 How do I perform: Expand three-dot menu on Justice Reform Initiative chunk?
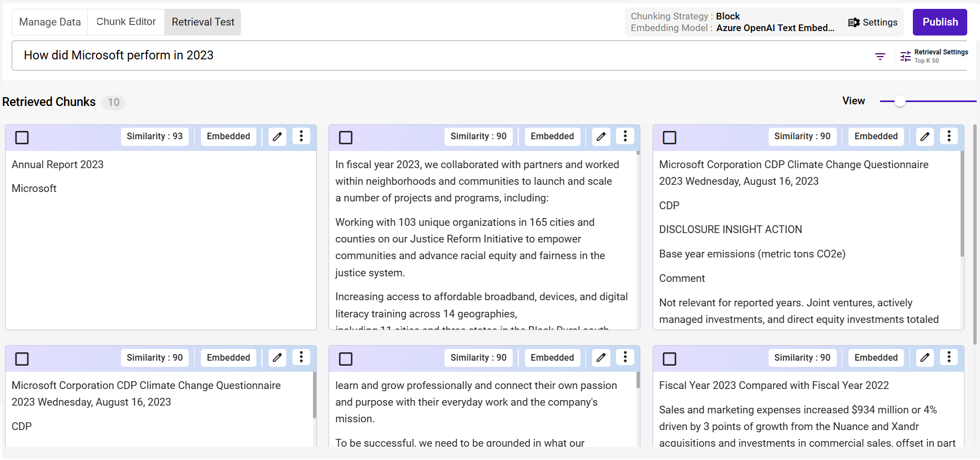(625, 137)
